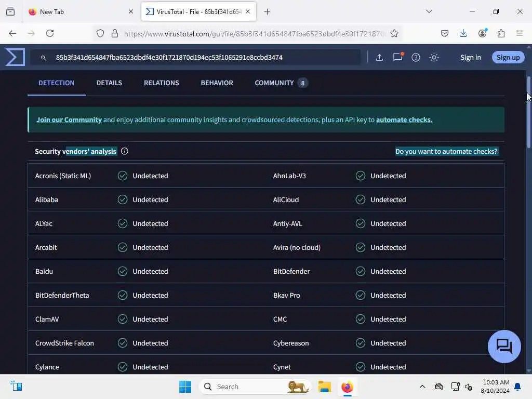Click the Firefox back arrow
Image resolution: width=532 pixels, height=399 pixels.
[x=12, y=33]
